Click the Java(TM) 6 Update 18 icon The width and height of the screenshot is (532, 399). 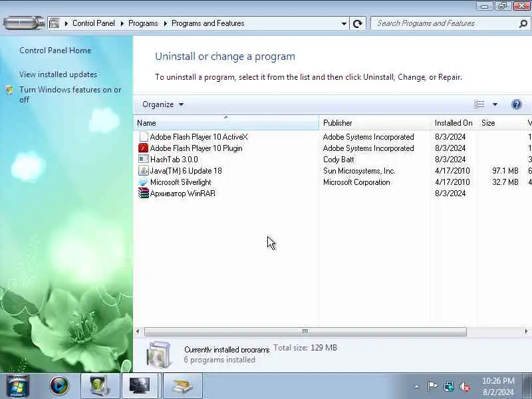point(143,171)
